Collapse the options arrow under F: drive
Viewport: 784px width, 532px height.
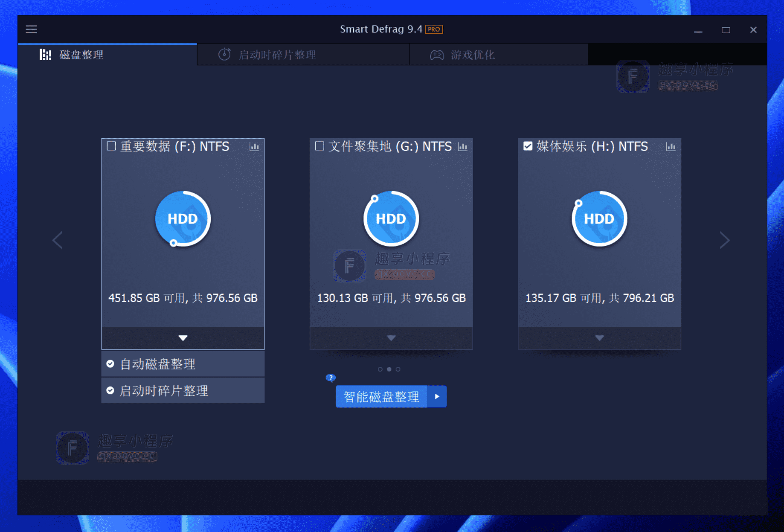click(183, 338)
